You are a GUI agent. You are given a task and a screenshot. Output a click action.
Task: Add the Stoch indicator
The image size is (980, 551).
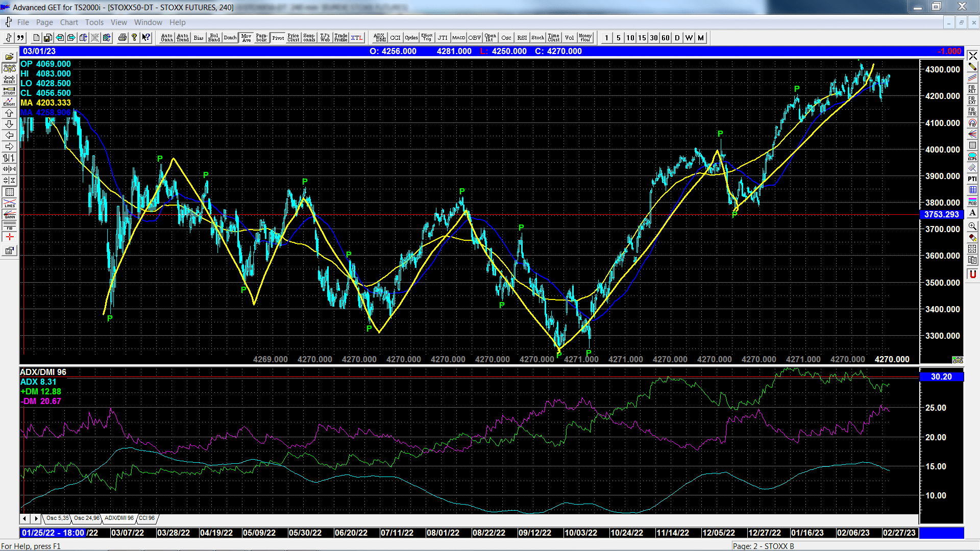[538, 38]
